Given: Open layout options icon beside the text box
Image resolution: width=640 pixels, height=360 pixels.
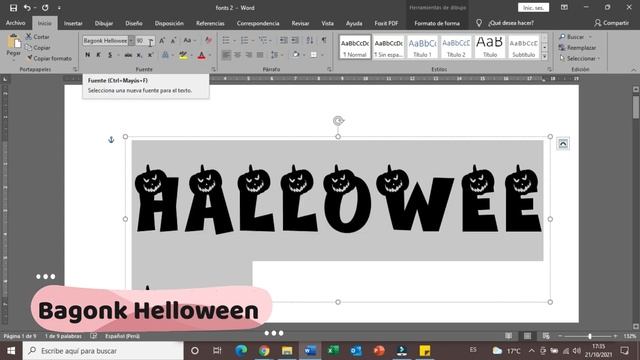Looking at the screenshot, I should 563,144.
